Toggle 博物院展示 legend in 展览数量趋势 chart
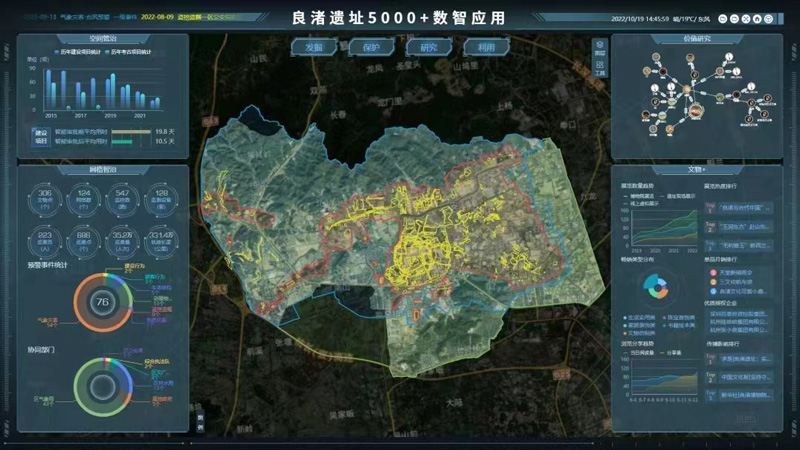This screenshot has height=450, width=800. pos(641,196)
